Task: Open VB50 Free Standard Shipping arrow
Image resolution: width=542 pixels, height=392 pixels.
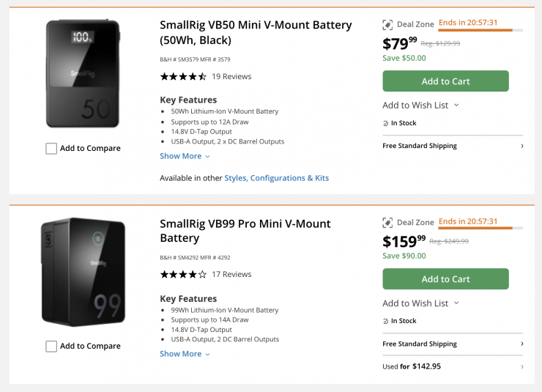Action: 521,146
